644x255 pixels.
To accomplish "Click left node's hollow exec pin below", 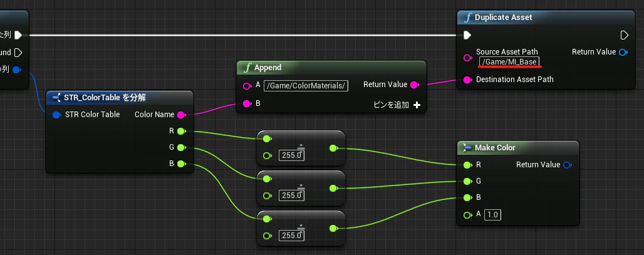I will (18, 53).
